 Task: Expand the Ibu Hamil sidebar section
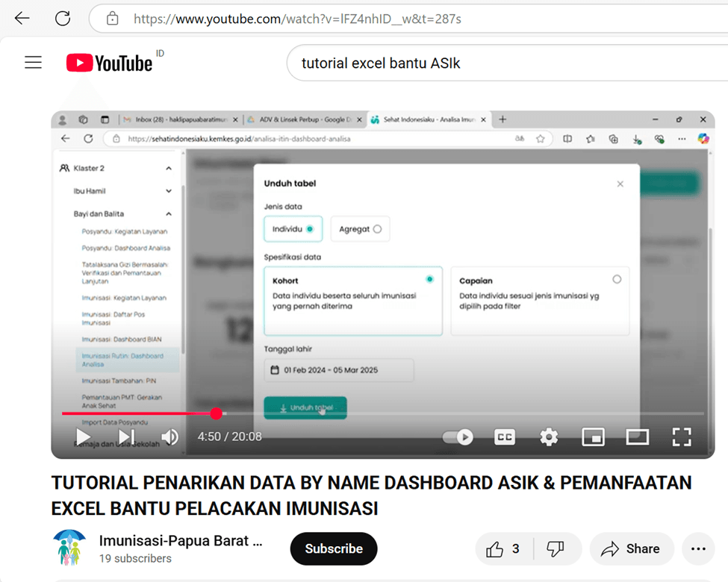point(169,191)
